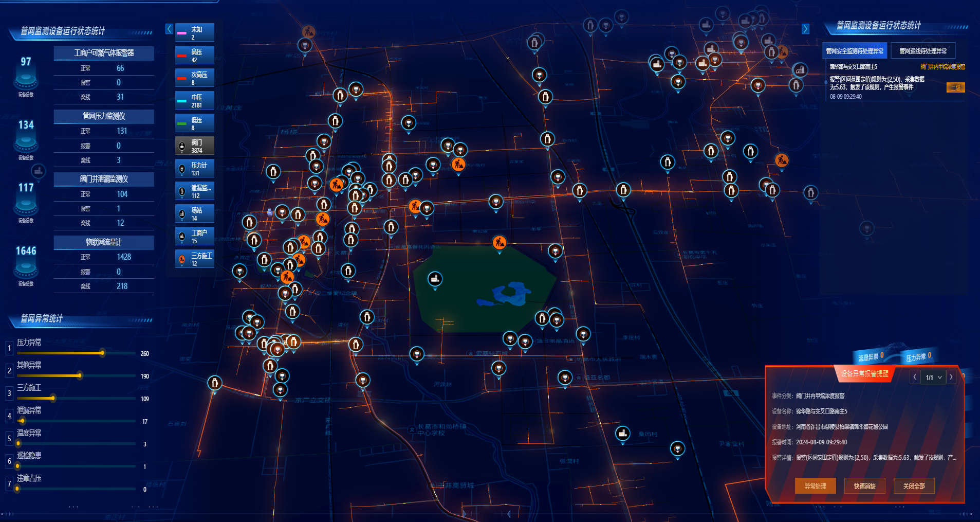Toggle the 中压 pipeline layer with 2181
980x522 pixels.
click(194, 100)
